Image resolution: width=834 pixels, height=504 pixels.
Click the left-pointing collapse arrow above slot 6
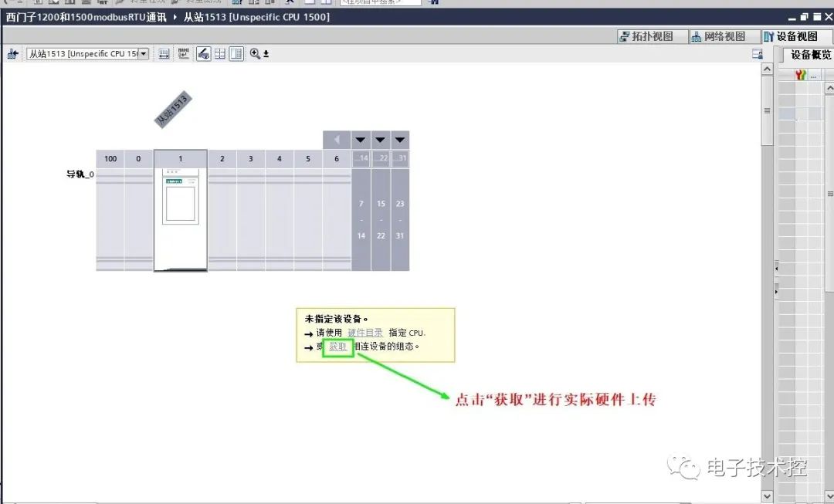[337, 140]
